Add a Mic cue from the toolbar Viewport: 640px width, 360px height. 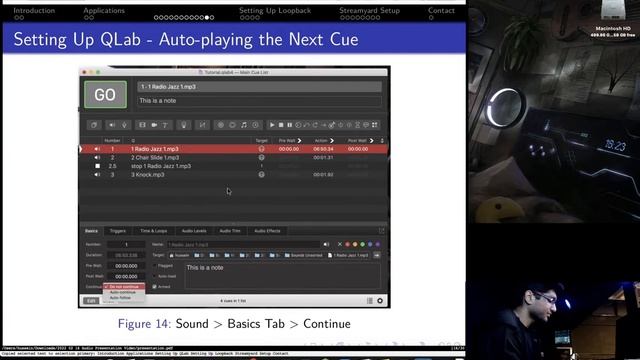(124, 125)
